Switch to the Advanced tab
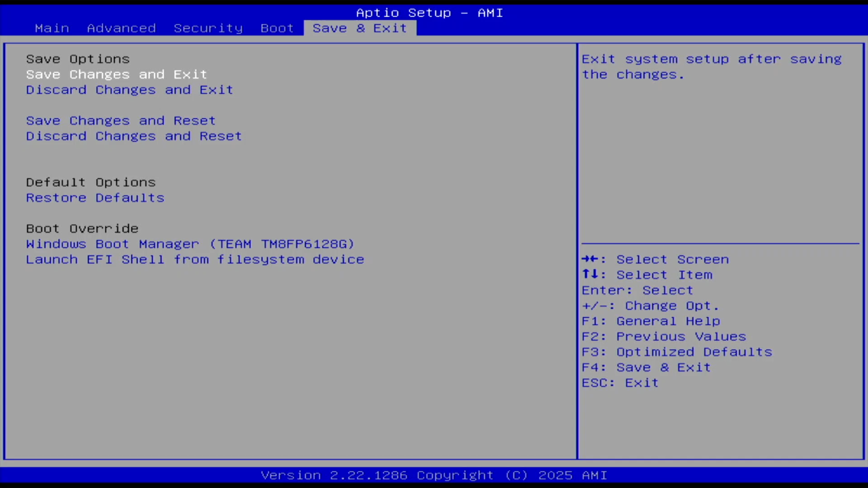Screen dimensions: 868x488 click(x=121, y=28)
